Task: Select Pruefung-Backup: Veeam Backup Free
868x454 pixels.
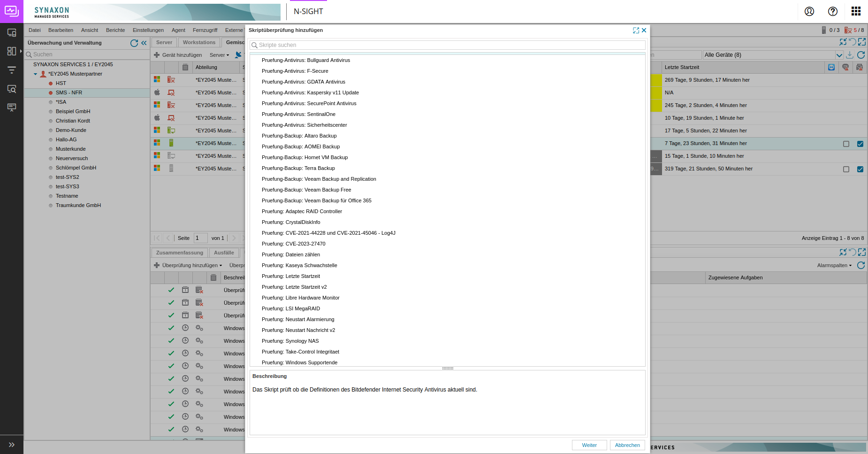Action: [x=306, y=190]
